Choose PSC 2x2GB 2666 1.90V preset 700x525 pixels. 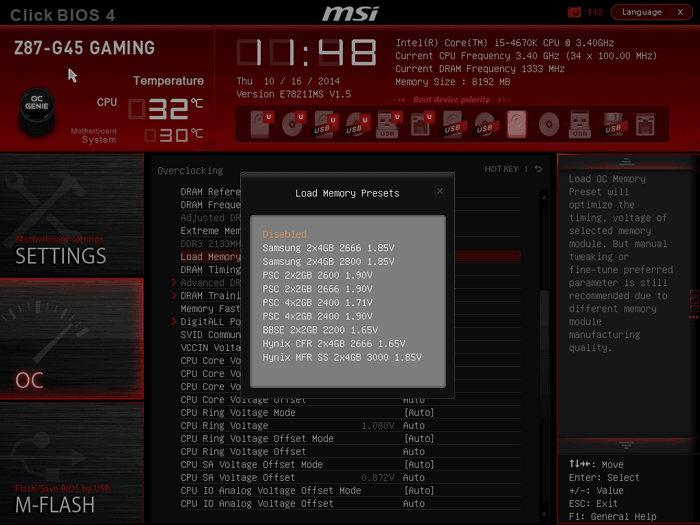(317, 289)
